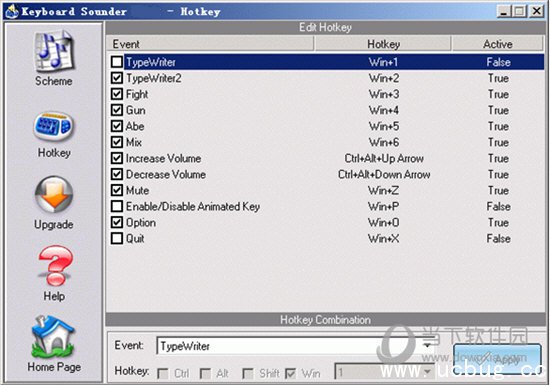Open the Help question mark icon

(x=55, y=265)
